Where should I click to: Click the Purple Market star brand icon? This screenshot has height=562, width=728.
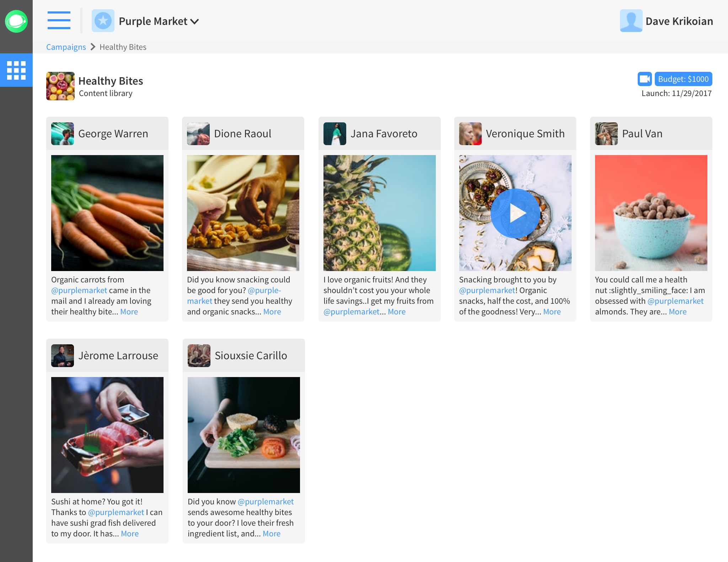103,21
